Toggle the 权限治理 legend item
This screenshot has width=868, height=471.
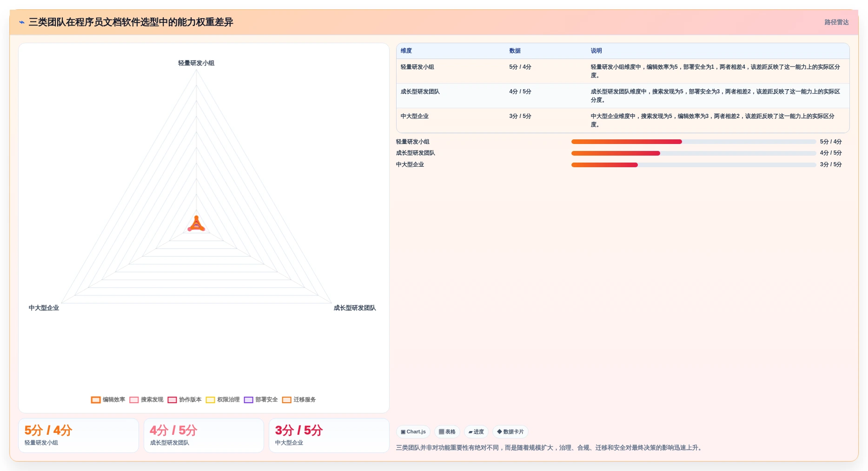[223, 399]
